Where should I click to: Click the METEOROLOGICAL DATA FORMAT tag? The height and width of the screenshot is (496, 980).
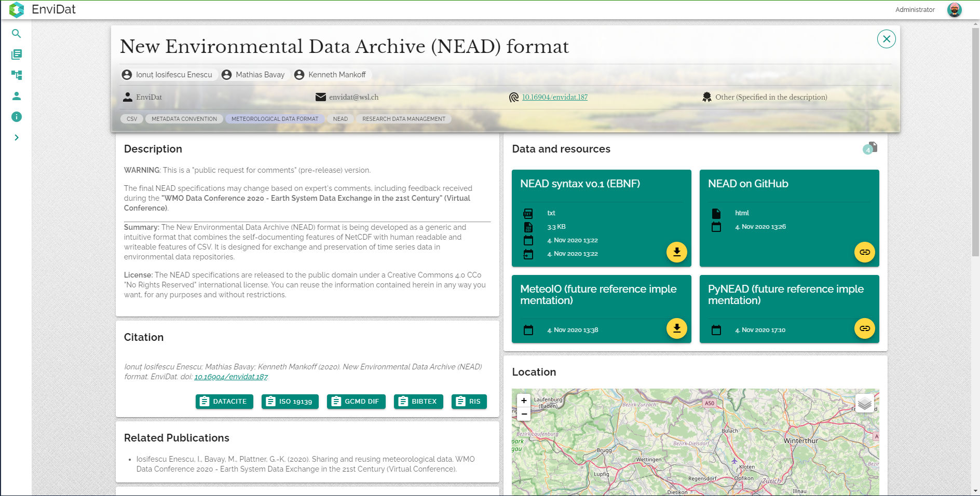pyautogui.click(x=275, y=119)
